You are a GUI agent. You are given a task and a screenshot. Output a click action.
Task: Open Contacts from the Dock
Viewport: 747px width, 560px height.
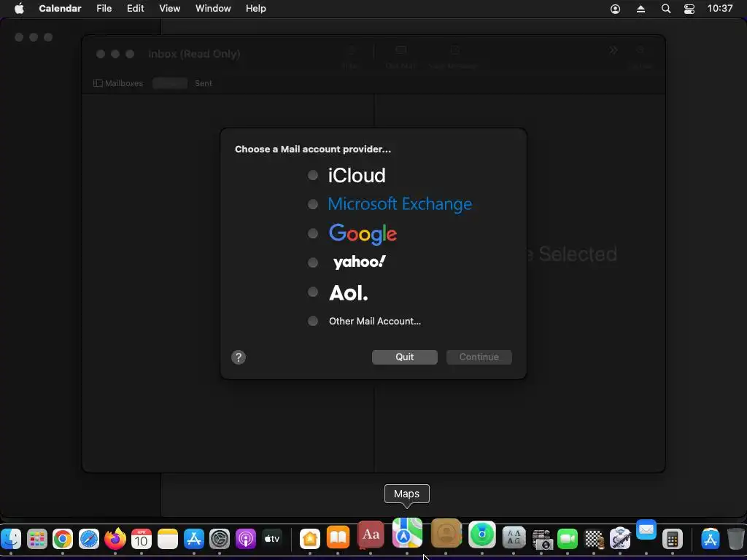[x=446, y=534]
